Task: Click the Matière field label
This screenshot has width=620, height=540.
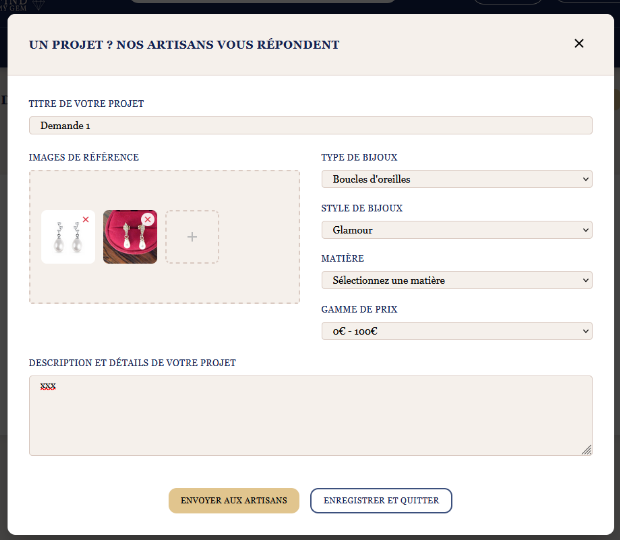Action: [x=342, y=259]
